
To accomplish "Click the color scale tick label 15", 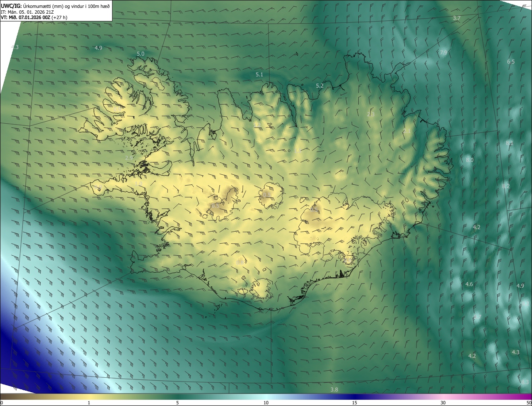I will (355, 403).
